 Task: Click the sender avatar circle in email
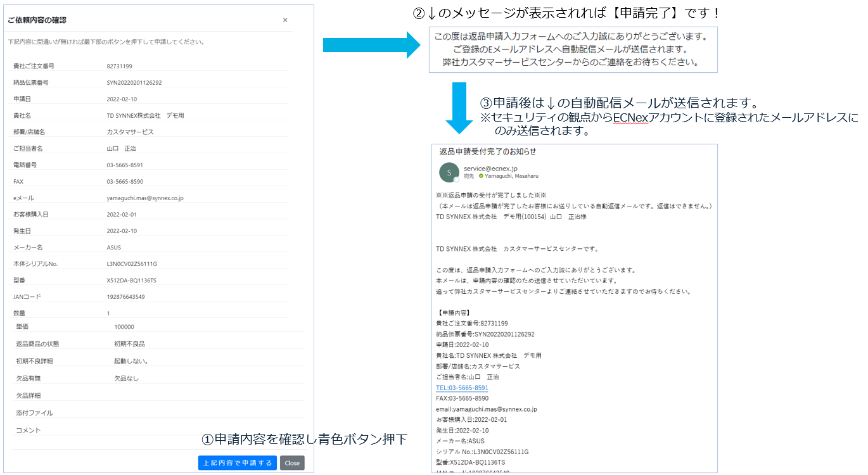click(x=449, y=172)
